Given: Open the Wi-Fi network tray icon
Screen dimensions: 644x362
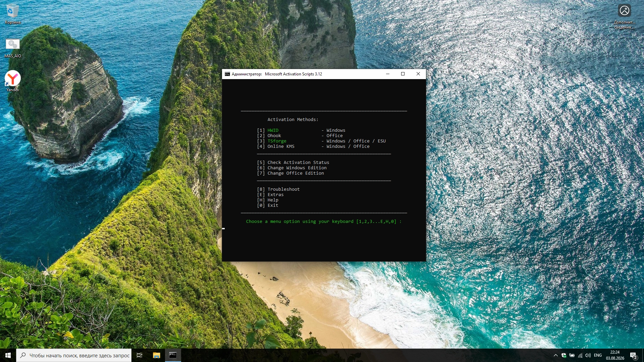Looking at the screenshot, I should (580, 355).
